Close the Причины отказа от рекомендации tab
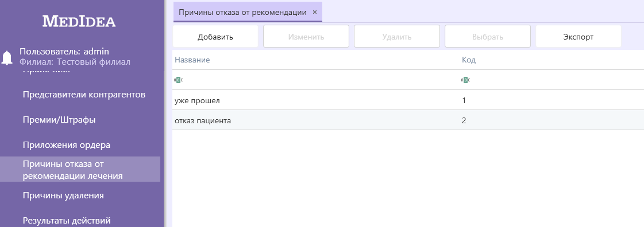Screen dimensions: 644x227 (315, 12)
